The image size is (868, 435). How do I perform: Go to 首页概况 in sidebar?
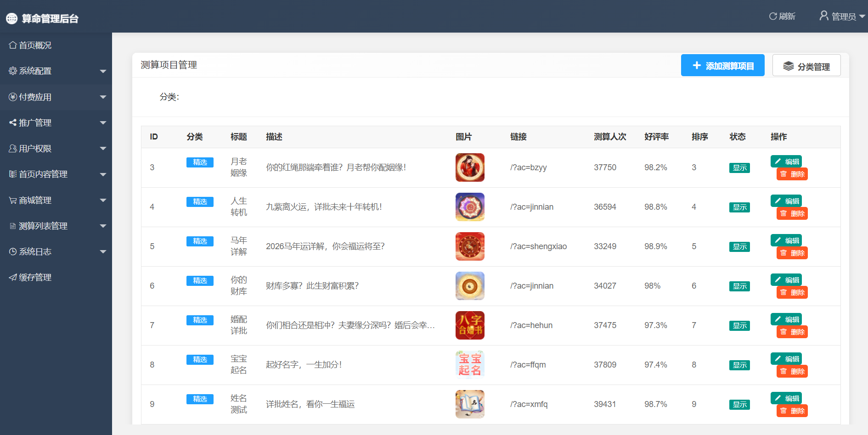point(35,45)
